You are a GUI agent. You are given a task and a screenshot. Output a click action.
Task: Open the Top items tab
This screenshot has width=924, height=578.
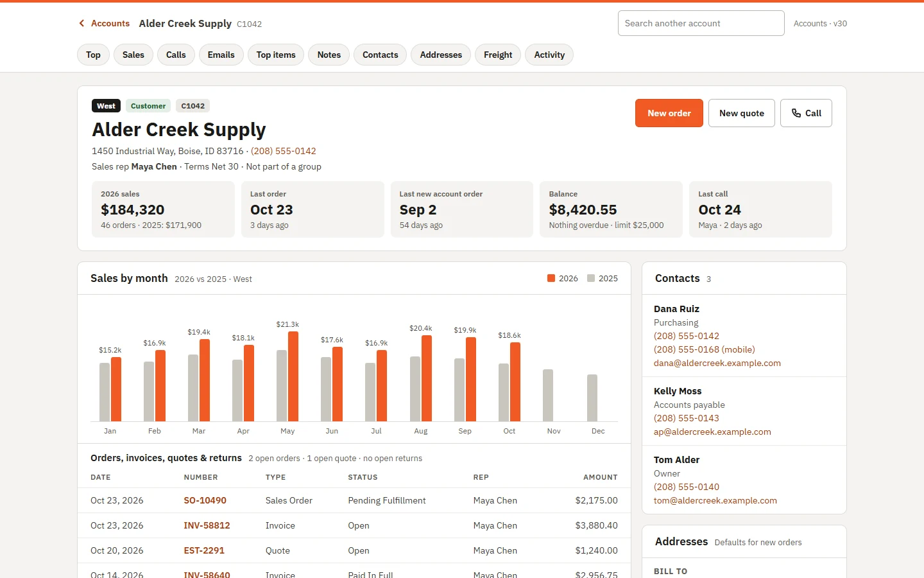(x=276, y=55)
